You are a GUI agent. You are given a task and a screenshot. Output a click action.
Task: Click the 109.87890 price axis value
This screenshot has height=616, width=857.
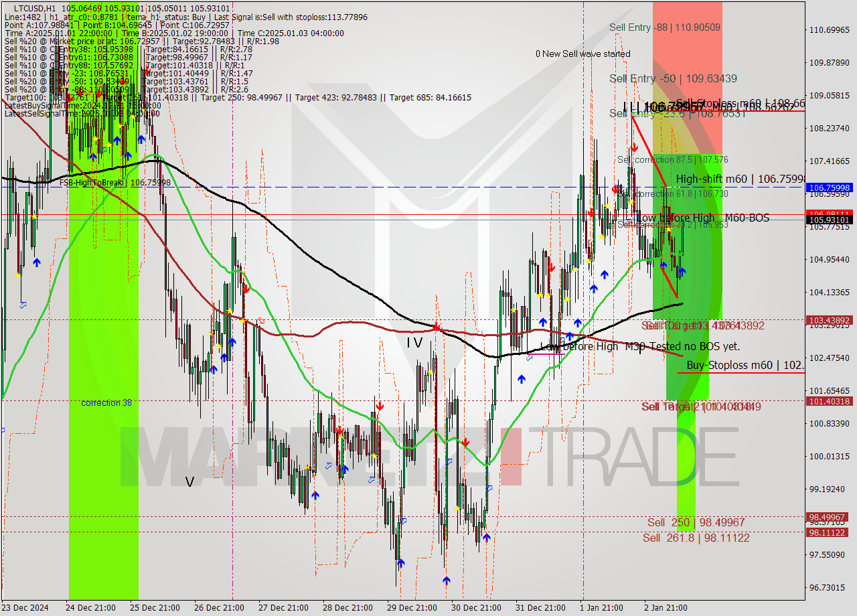tap(830, 62)
